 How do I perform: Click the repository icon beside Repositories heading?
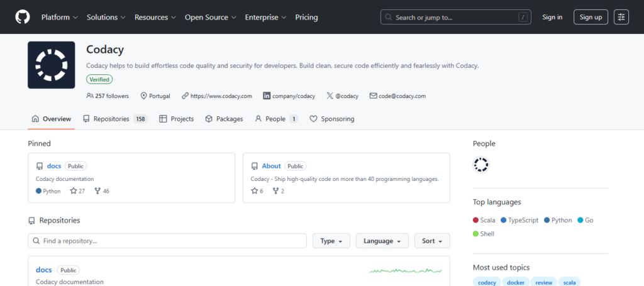[x=31, y=221]
